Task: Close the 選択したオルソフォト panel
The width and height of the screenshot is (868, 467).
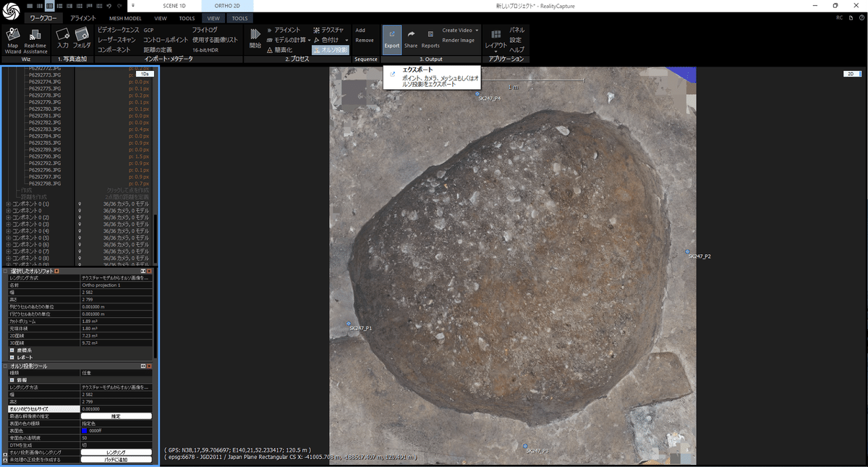Action: tap(149, 271)
